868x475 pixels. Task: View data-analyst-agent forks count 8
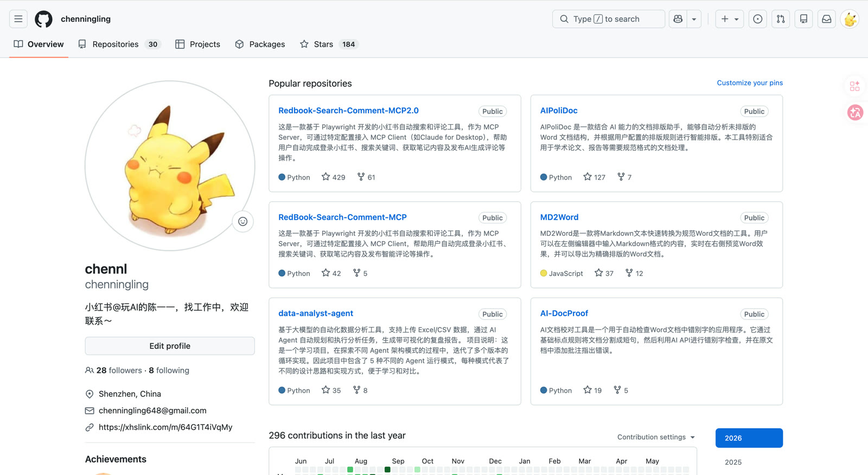point(360,390)
